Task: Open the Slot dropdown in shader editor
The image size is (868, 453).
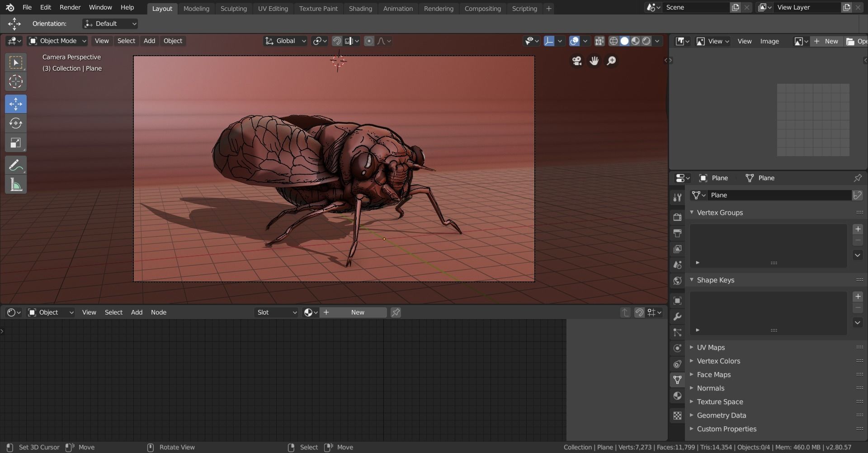Action: point(276,312)
